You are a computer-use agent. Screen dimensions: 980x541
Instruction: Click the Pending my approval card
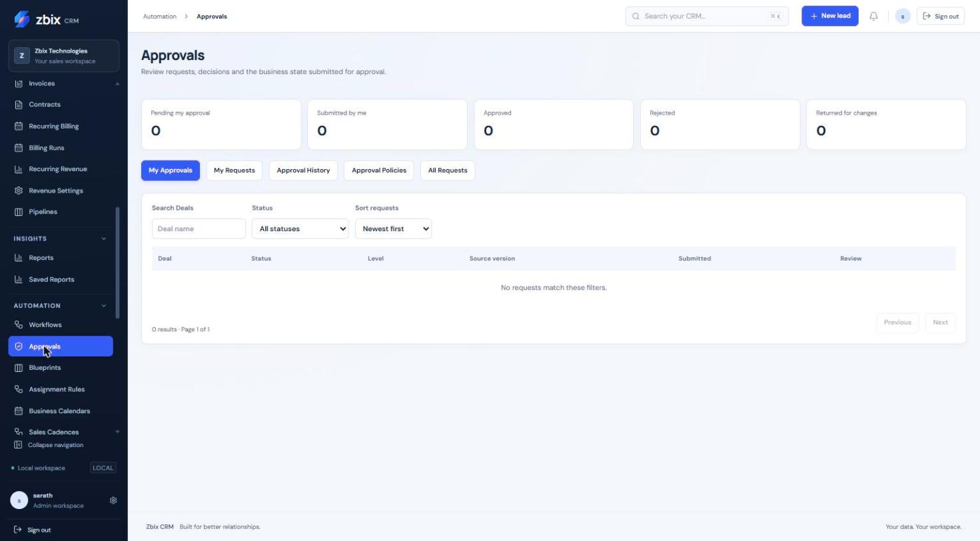coord(221,125)
